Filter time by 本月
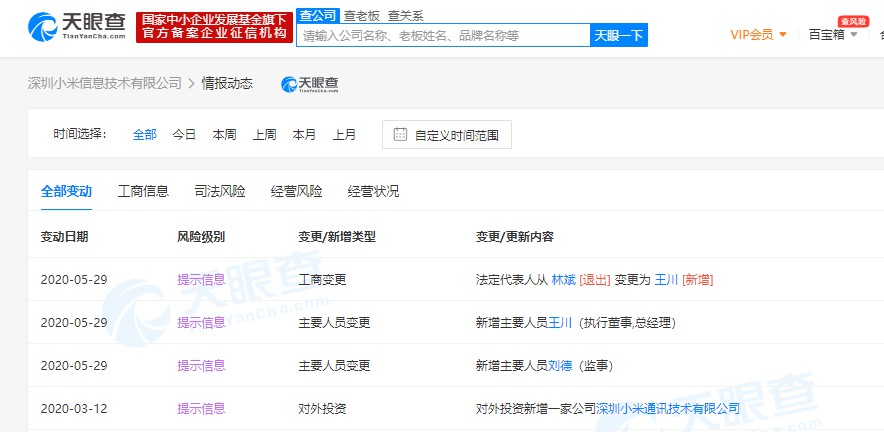The image size is (884, 432). (304, 135)
